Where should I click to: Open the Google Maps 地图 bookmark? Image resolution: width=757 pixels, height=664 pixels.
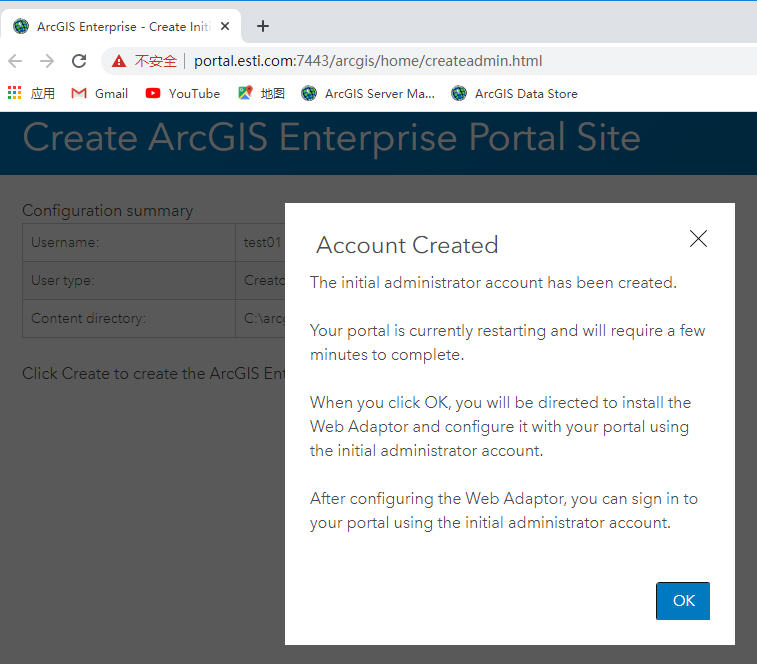(x=261, y=93)
